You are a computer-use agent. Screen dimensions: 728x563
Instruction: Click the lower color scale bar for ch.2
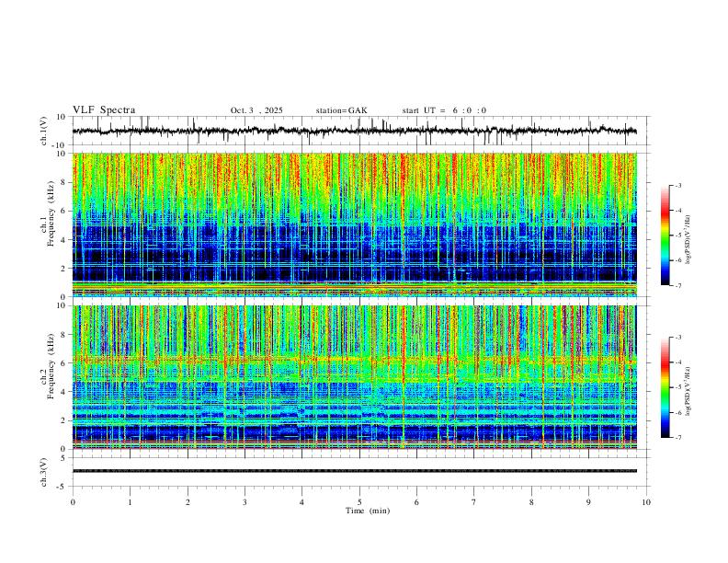click(x=665, y=387)
